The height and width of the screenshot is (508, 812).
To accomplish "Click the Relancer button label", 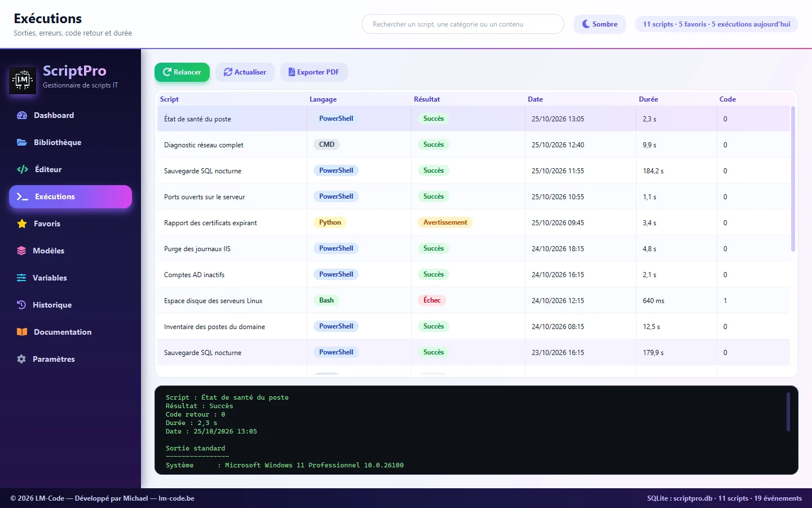I will coord(187,72).
